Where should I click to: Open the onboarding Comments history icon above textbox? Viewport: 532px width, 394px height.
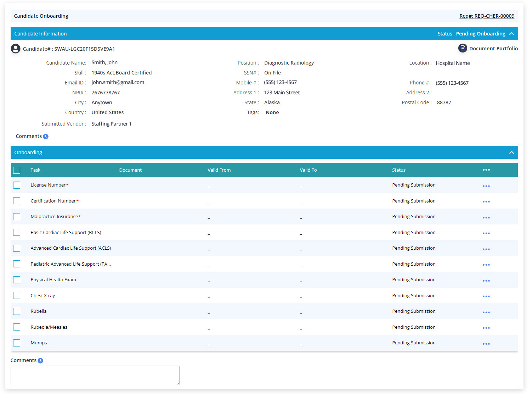point(40,361)
